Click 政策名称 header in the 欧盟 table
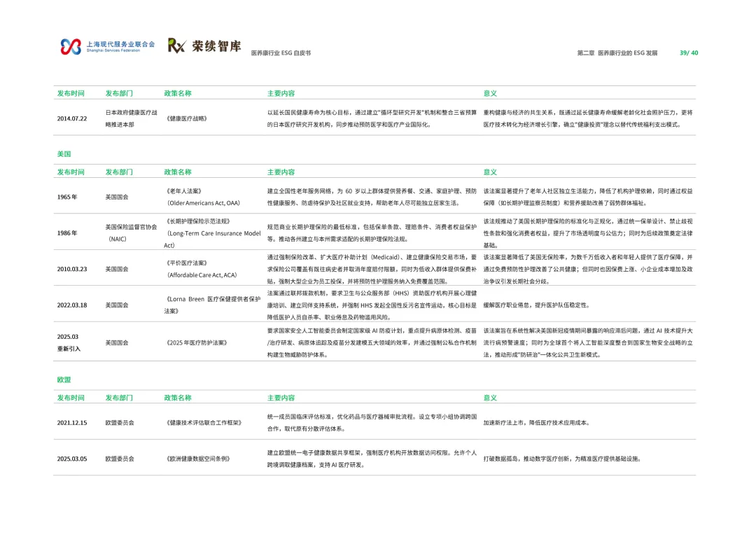Screen dimensions: 756x535 point(177,398)
